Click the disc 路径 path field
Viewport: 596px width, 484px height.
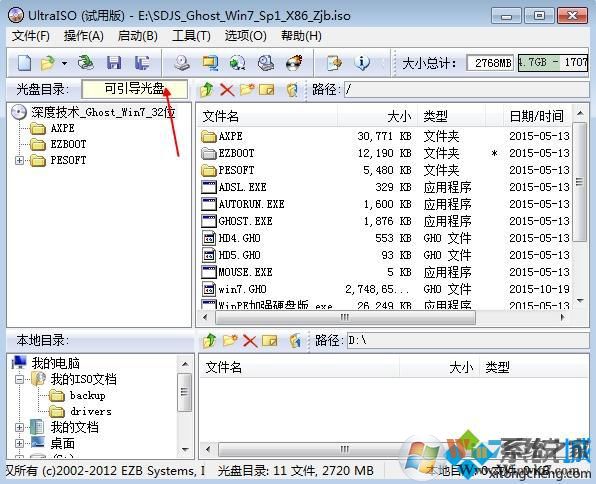click(x=467, y=90)
